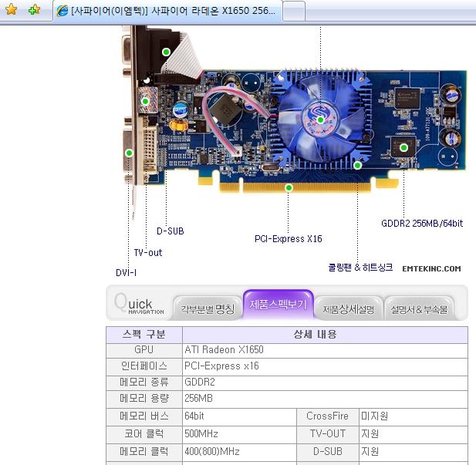Select the Sapphire Radeon X1650 browser tab
476x465 pixels.
(x=167, y=11)
